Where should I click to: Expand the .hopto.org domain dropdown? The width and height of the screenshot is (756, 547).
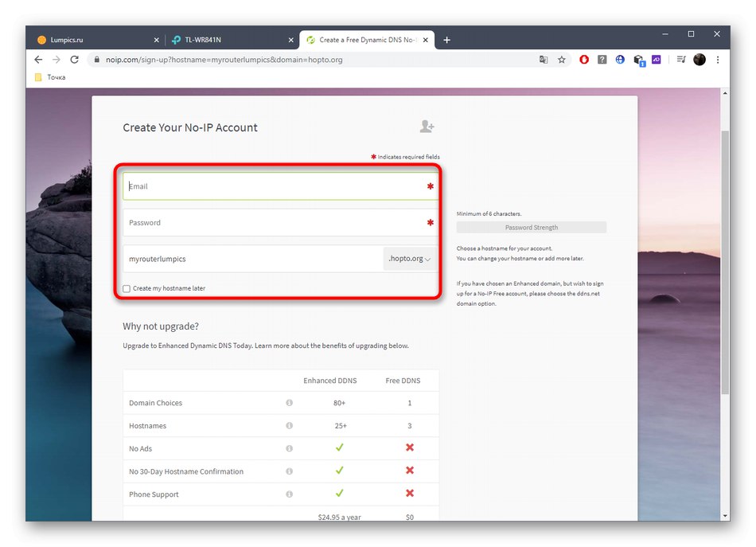[x=410, y=259]
